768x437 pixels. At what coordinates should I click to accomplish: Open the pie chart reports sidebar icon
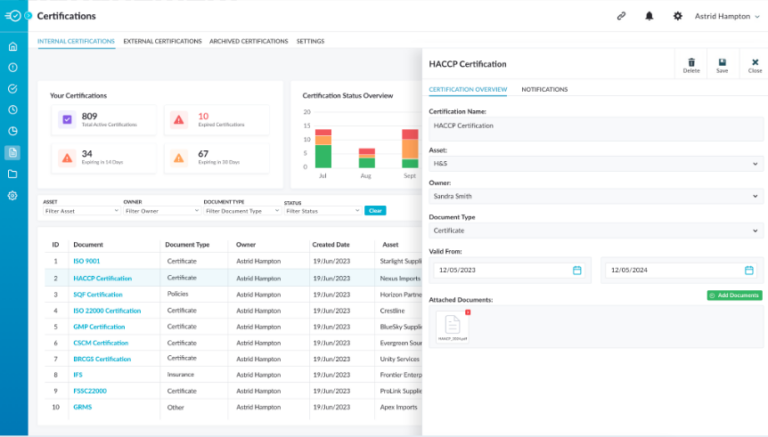click(12, 131)
